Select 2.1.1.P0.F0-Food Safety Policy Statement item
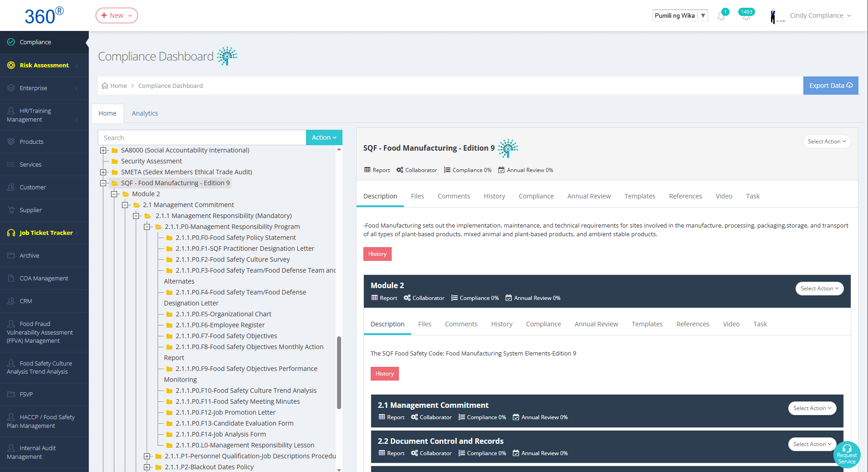Screen dimensions: 868x472 [x=235, y=238]
